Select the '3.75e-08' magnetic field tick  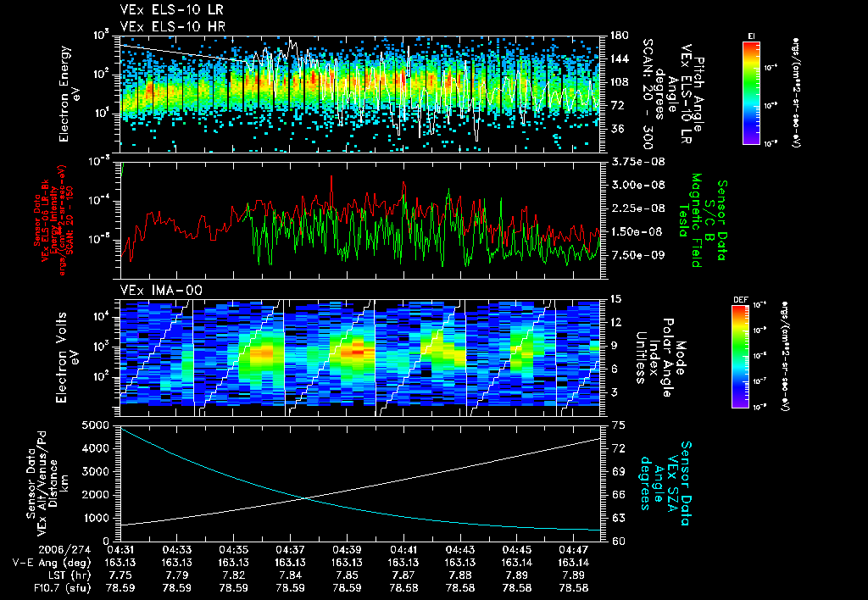(637, 162)
